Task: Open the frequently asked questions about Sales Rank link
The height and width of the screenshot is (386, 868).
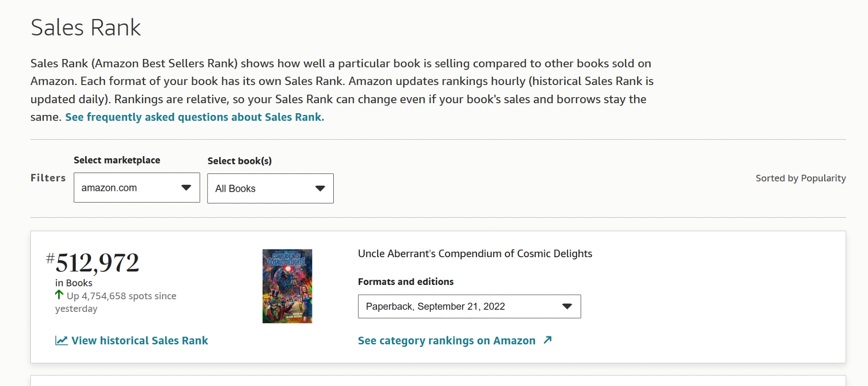Action: (194, 117)
